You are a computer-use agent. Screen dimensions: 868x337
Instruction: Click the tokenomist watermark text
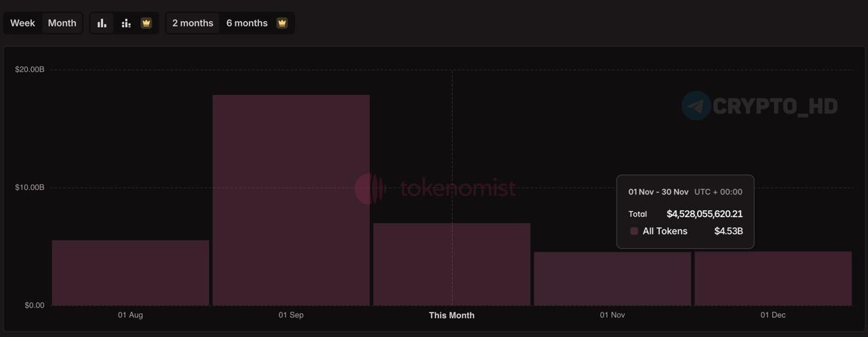click(x=458, y=189)
